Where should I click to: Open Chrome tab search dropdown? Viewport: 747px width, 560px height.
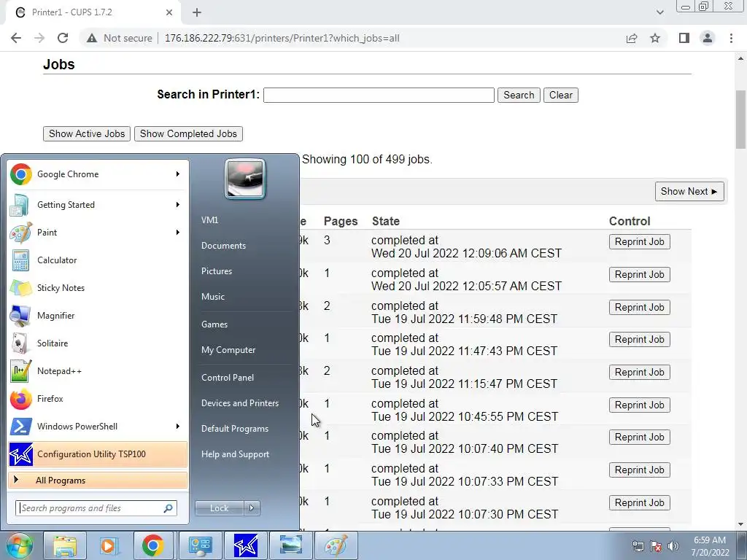click(659, 12)
